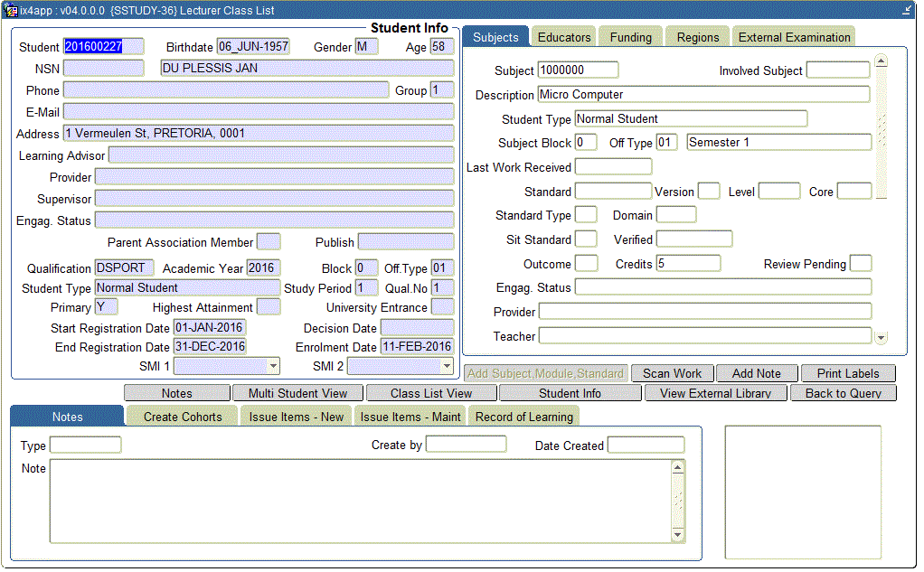Click the Back to Query button
The image size is (924, 572).
tap(843, 393)
